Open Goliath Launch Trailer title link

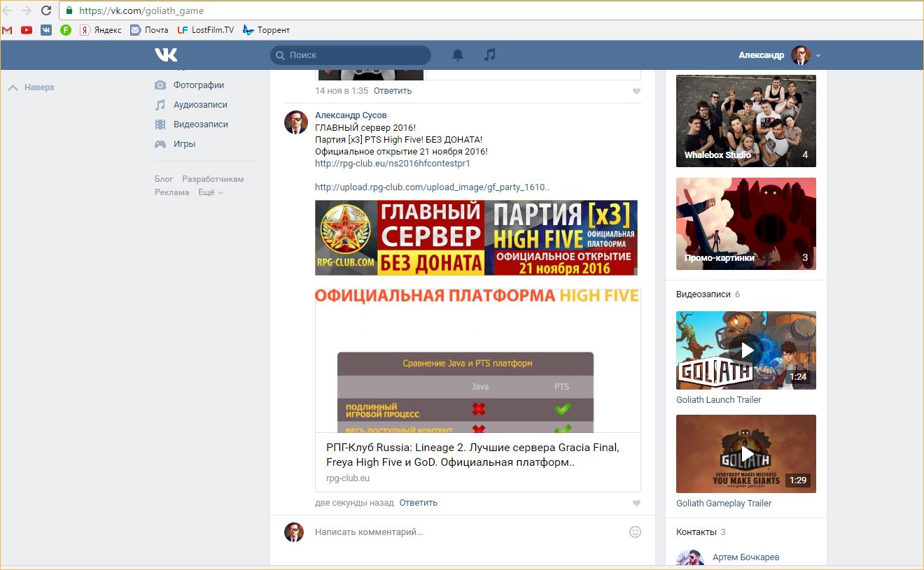[x=718, y=400]
